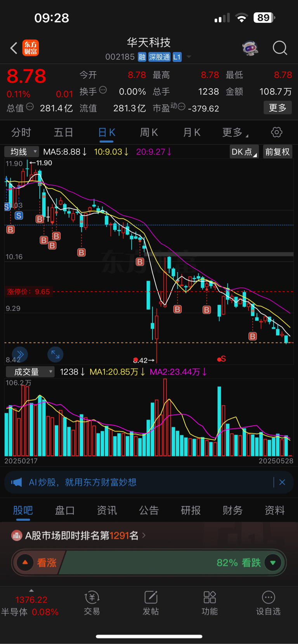Open the 成交量 indicator dropdown

point(30,372)
